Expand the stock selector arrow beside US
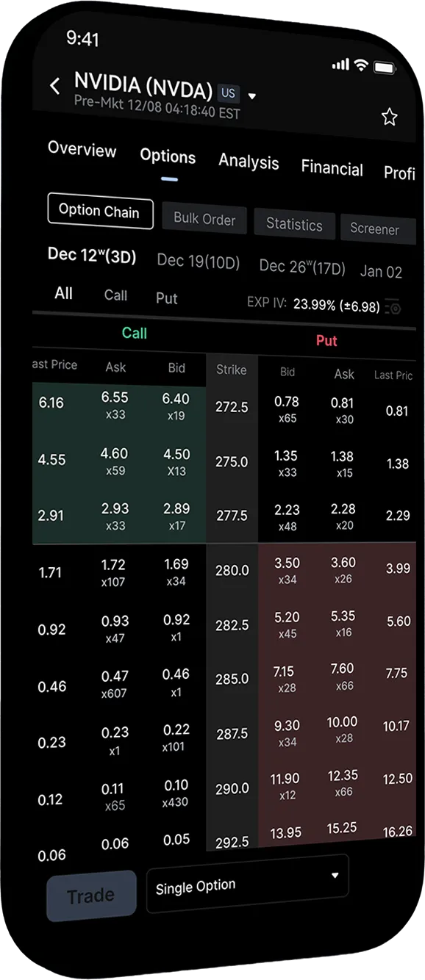Viewport: 425px width, 980px height. pyautogui.click(x=252, y=96)
